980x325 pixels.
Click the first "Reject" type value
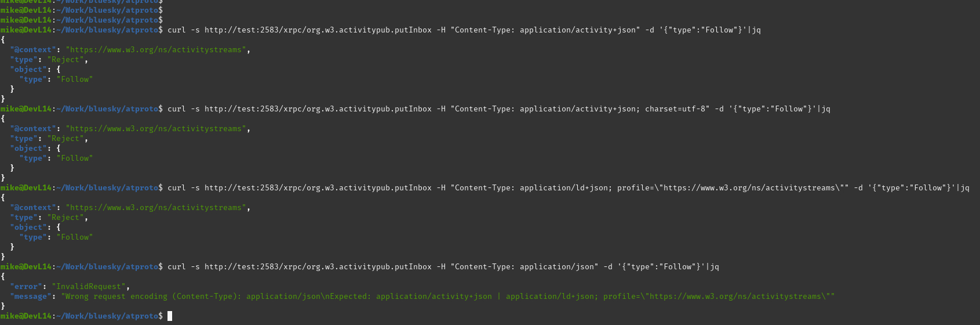click(65, 59)
